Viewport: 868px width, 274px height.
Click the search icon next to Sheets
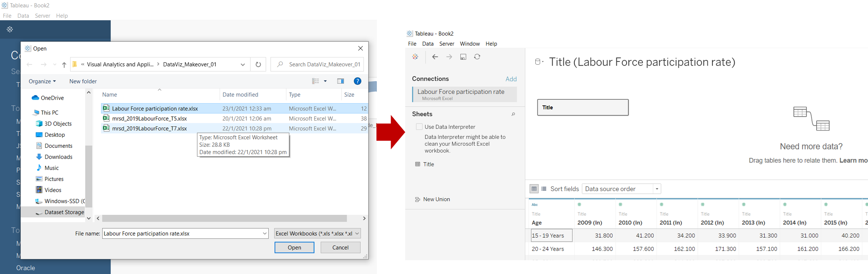513,115
